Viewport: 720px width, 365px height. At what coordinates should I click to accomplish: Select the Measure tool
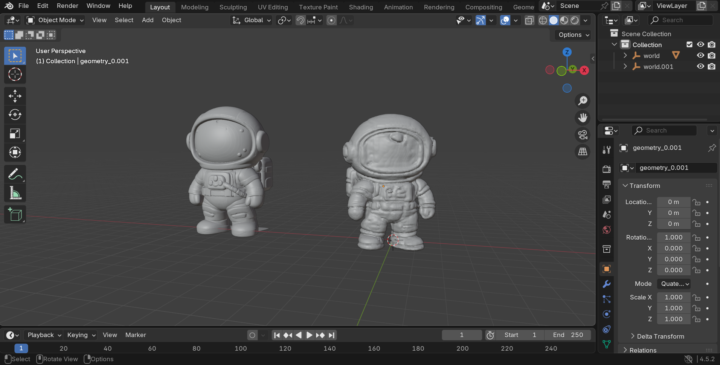coord(15,193)
